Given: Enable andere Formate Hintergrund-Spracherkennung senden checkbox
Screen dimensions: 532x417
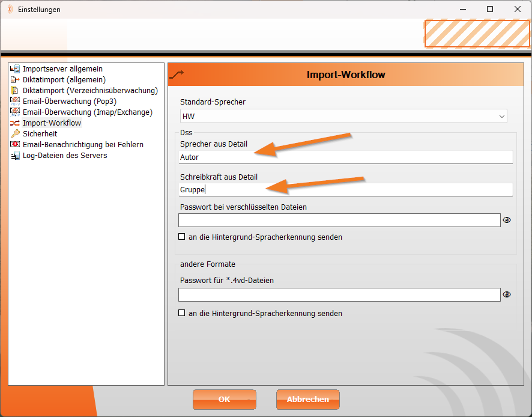Looking at the screenshot, I should [x=182, y=312].
